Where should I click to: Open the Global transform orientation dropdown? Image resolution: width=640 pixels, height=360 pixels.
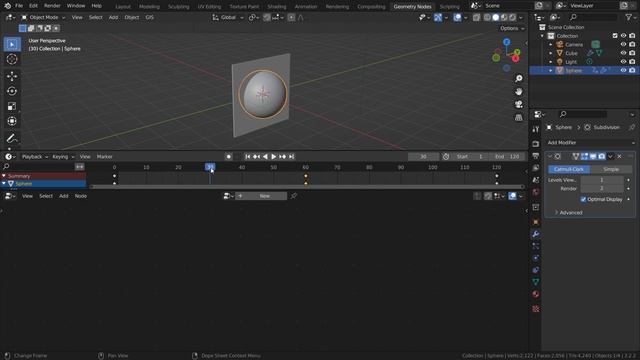pos(228,17)
